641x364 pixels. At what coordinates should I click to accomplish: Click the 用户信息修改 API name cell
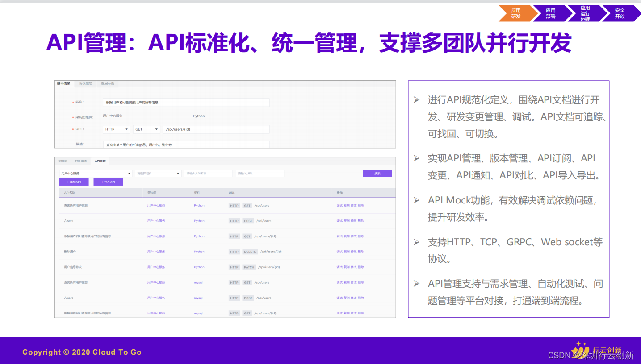click(73, 267)
